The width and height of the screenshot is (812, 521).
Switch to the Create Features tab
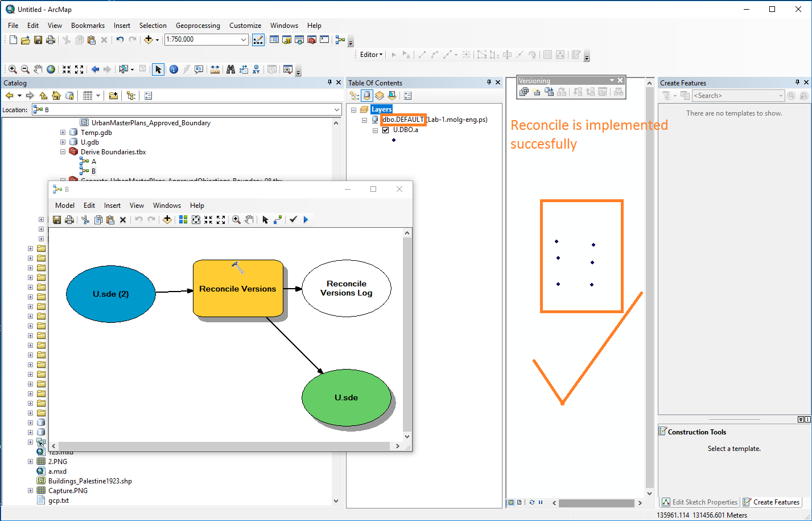click(x=772, y=502)
